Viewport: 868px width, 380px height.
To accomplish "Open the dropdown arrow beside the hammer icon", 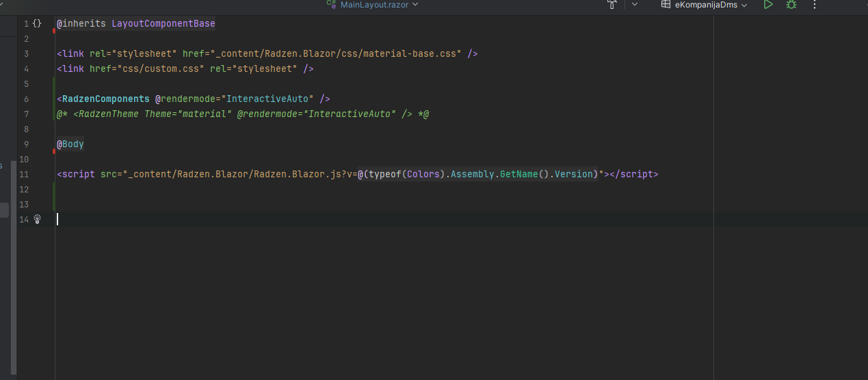I will point(635,4).
